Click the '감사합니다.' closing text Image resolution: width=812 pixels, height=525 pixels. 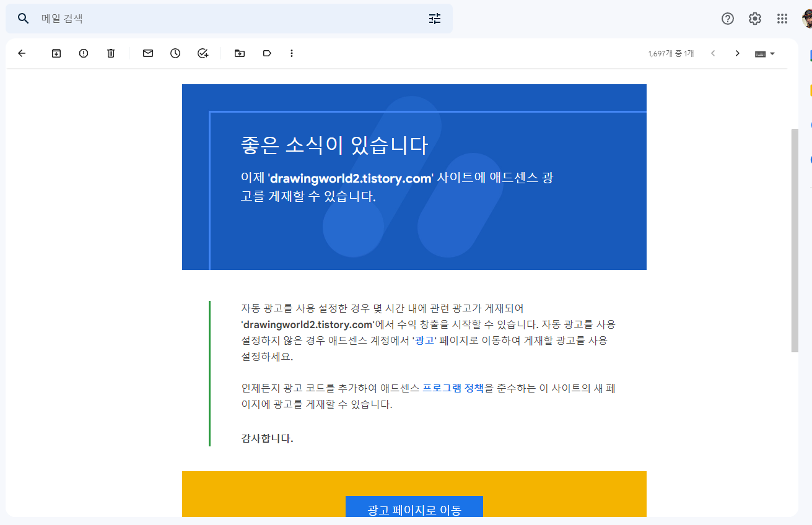(x=267, y=439)
